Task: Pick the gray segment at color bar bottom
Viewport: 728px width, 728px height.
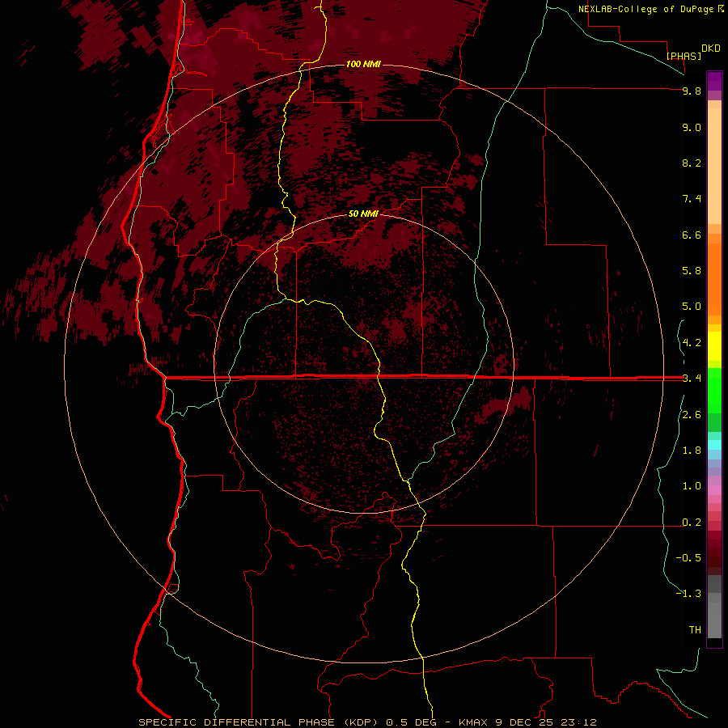Action: click(714, 620)
